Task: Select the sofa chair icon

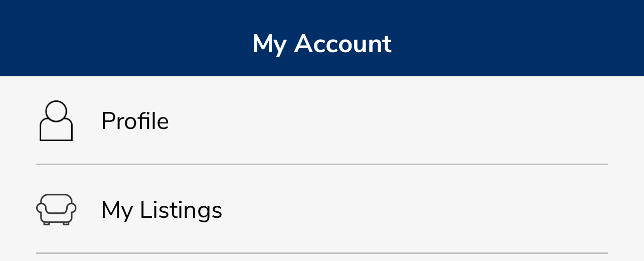Action: click(x=56, y=209)
